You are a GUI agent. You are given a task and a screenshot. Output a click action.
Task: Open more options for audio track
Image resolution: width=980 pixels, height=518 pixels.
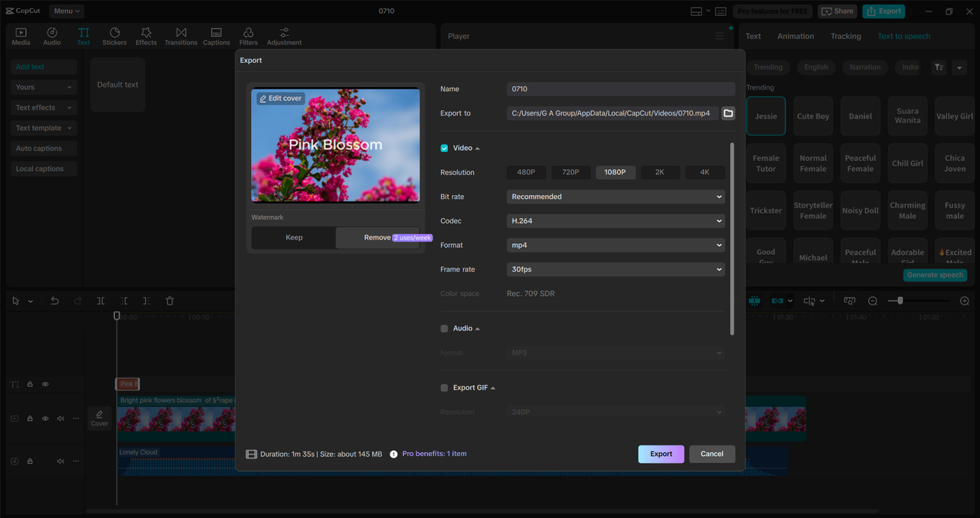[x=76, y=461]
